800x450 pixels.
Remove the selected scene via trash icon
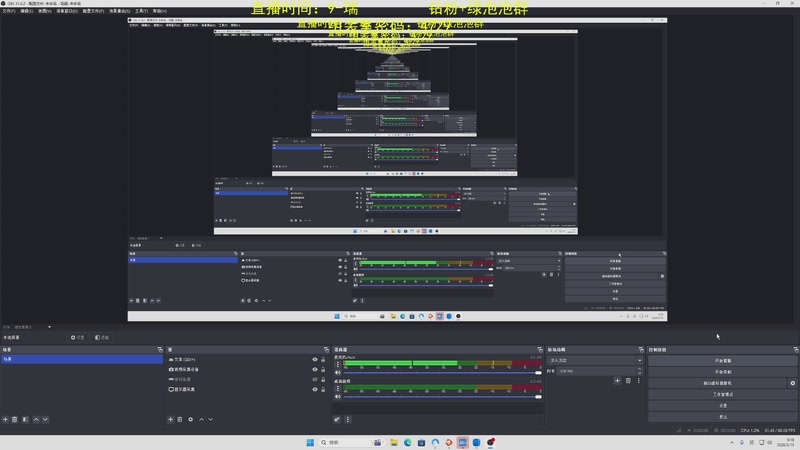[15, 419]
